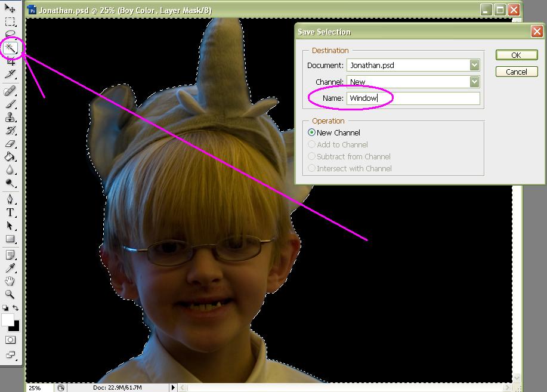Select the Pen tool

[10, 199]
